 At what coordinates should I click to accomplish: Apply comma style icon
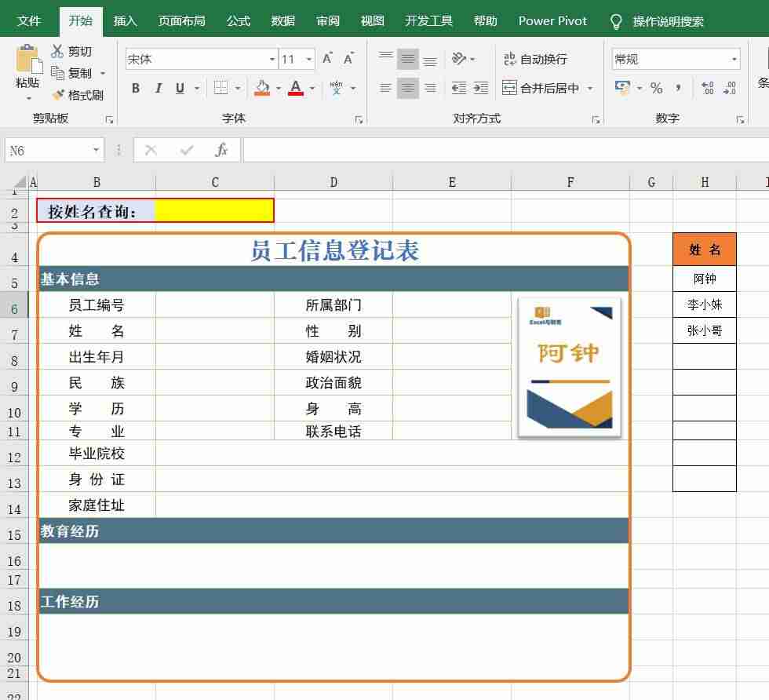[x=678, y=89]
